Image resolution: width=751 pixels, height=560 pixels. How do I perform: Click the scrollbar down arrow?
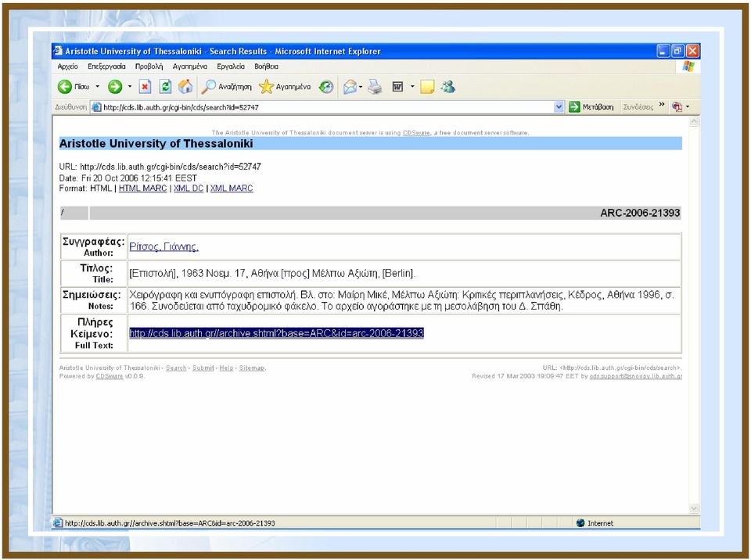coord(694,508)
